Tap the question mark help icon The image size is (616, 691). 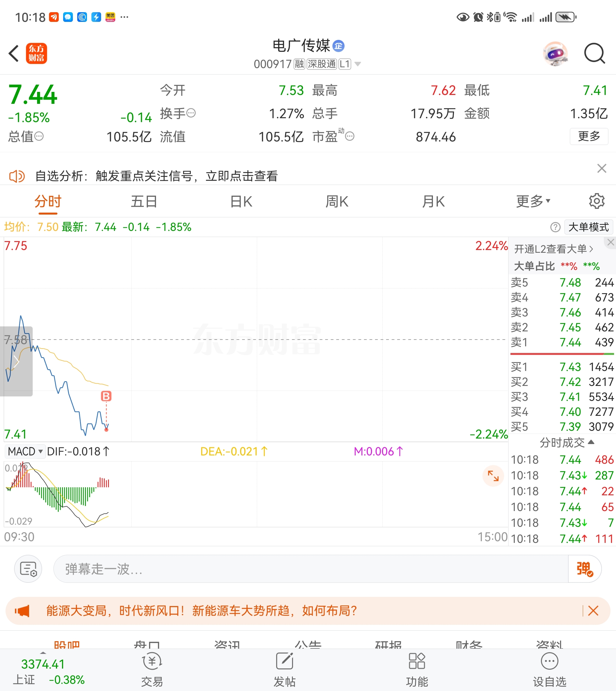555,227
